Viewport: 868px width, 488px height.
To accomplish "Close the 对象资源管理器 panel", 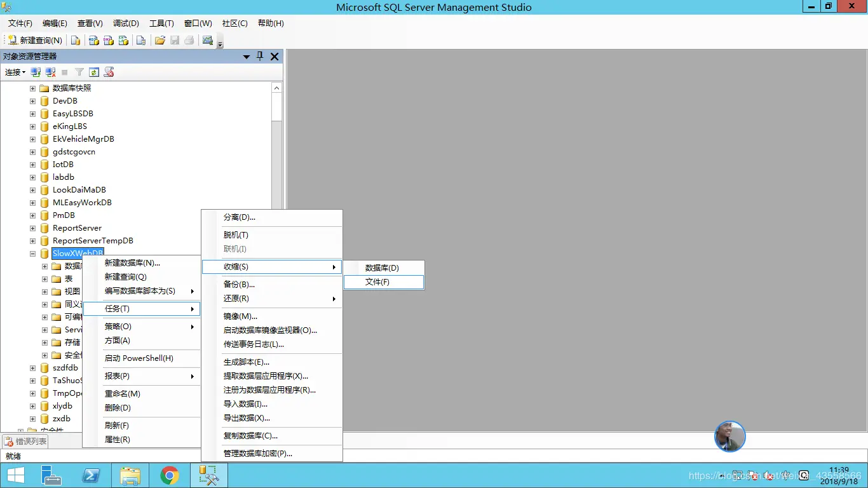I will [275, 57].
